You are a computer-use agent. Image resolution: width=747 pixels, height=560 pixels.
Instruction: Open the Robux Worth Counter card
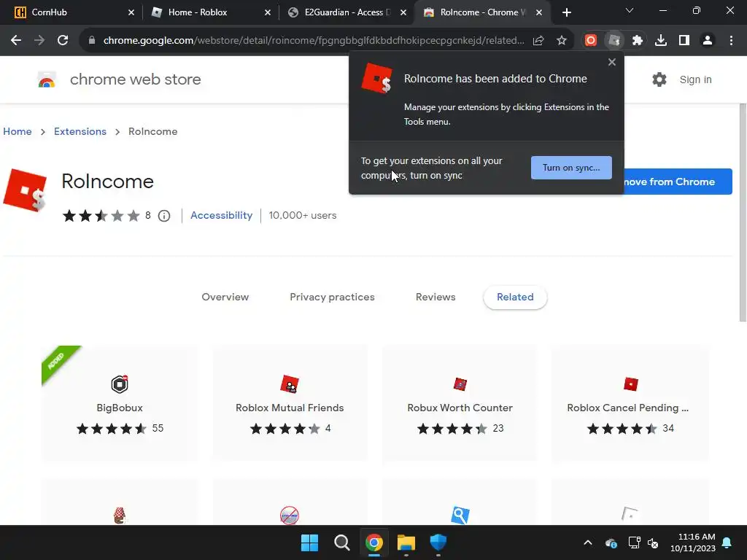460,403
